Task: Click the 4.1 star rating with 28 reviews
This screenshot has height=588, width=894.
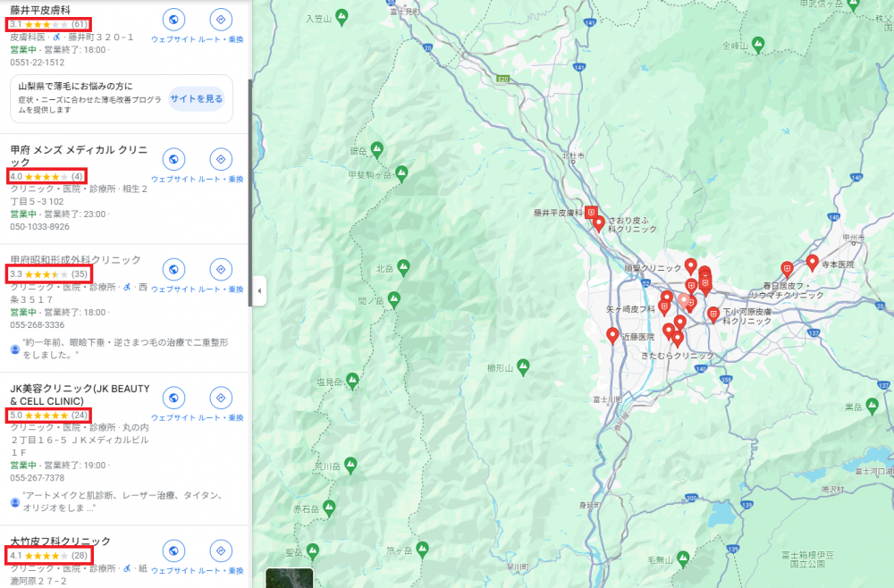Action: pos(49,556)
